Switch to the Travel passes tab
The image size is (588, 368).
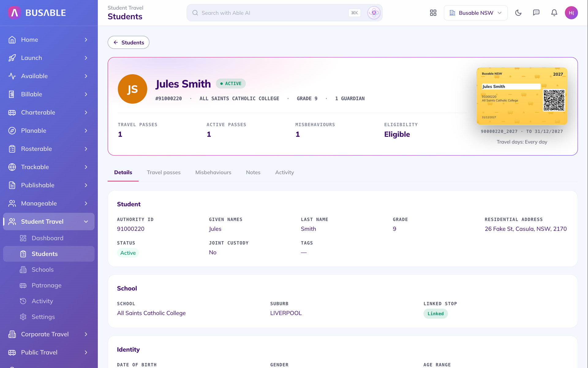(164, 172)
